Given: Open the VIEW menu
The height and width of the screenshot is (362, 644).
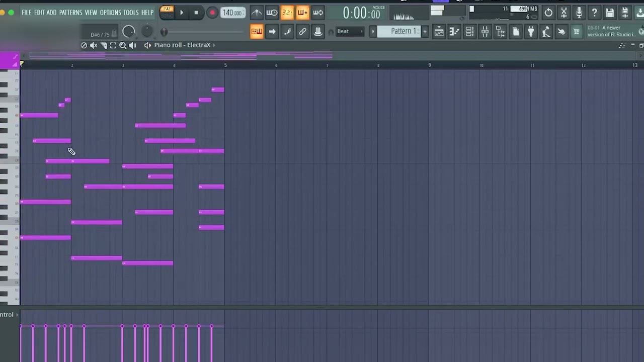Looking at the screenshot, I should coord(91,13).
